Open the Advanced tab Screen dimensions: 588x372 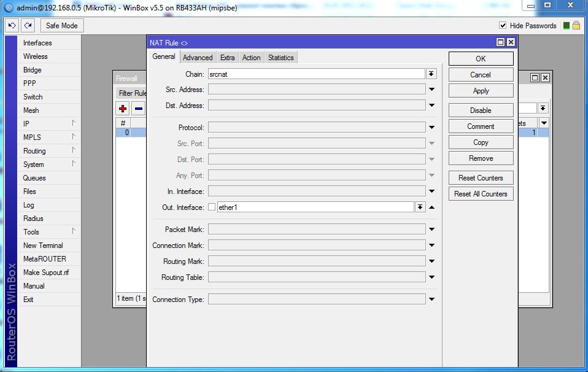[198, 58]
